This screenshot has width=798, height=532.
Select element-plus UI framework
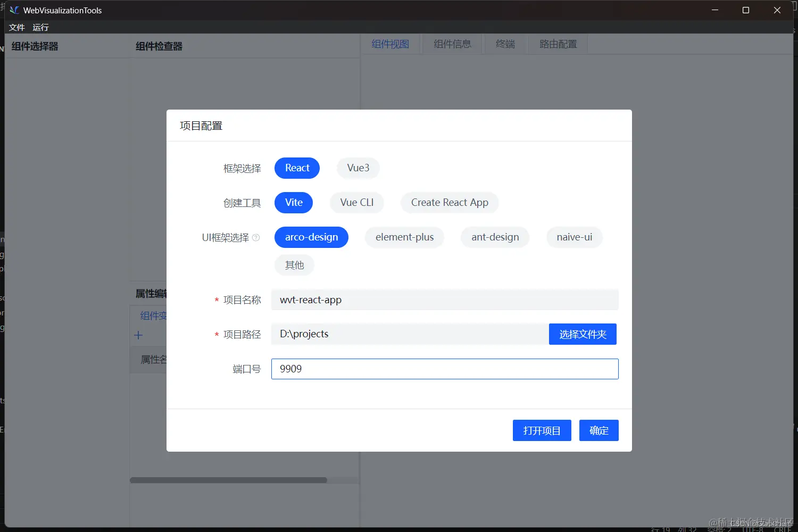pyautogui.click(x=404, y=237)
